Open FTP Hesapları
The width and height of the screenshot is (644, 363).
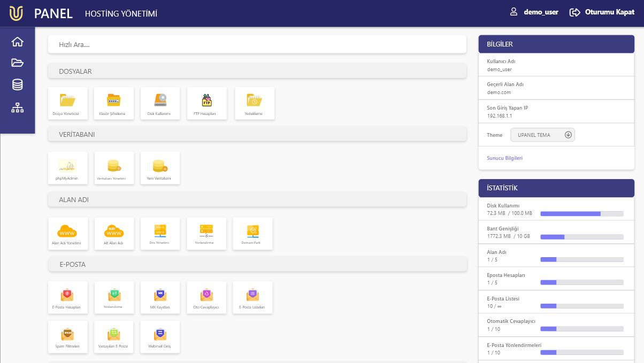[x=206, y=103]
